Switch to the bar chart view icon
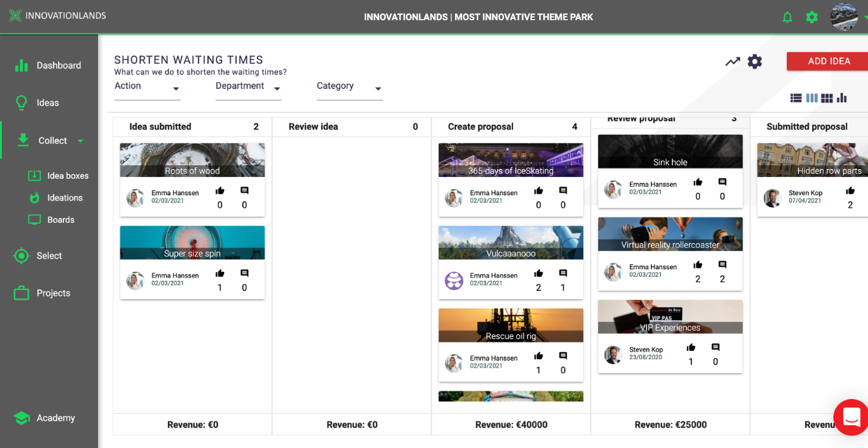Screen dimensions: 868x448 (842, 97)
